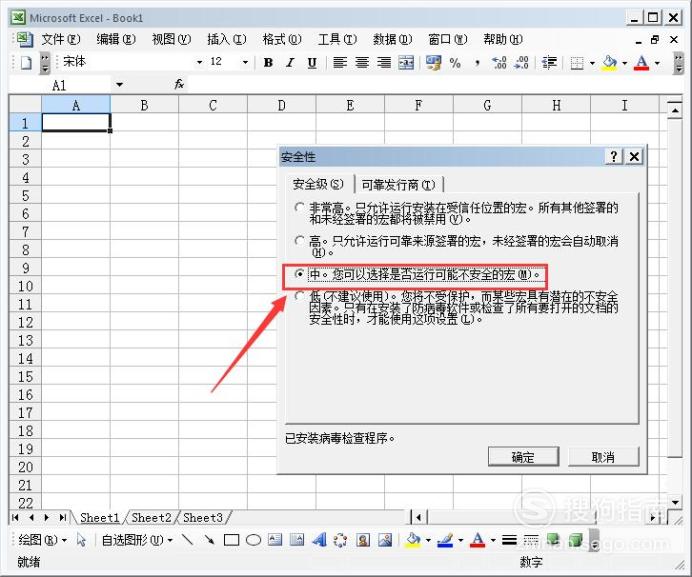Click the 确定 button in security dialog
This screenshot has width=692, height=577.
(x=523, y=457)
